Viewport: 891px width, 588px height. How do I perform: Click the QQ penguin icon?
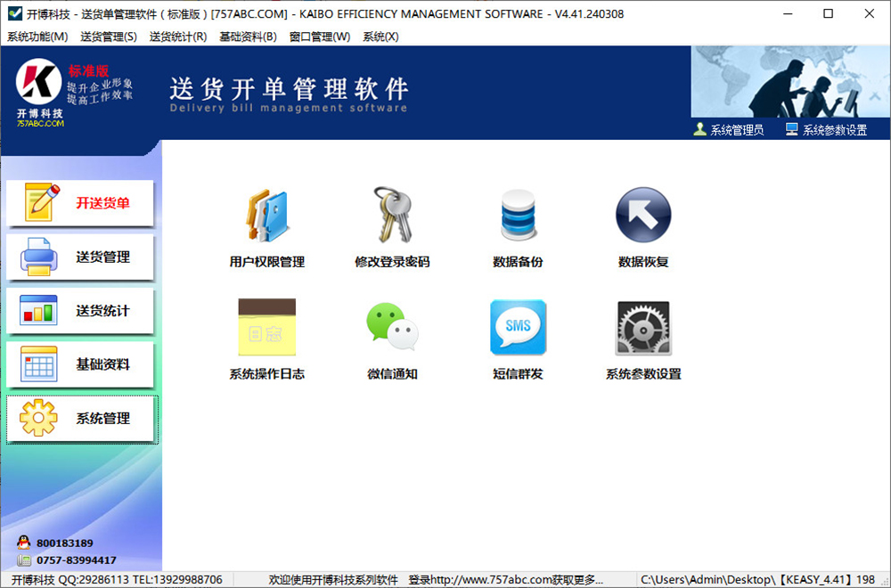(x=24, y=543)
